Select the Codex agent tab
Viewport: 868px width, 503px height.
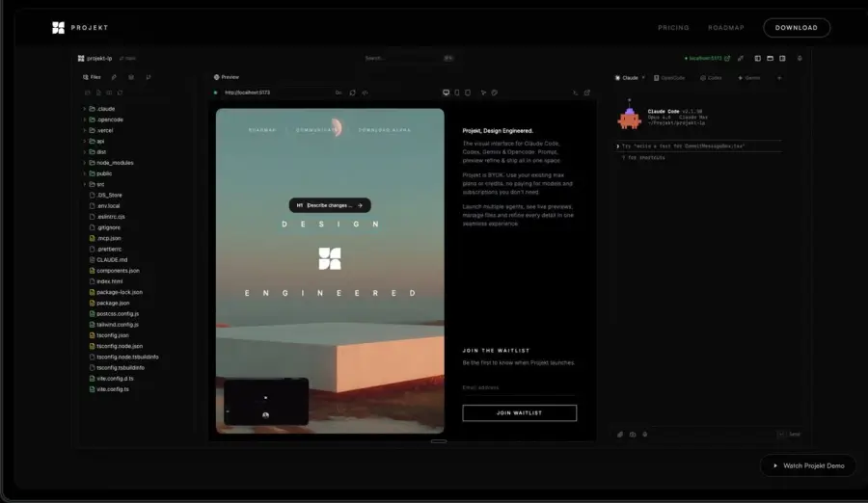pos(712,78)
